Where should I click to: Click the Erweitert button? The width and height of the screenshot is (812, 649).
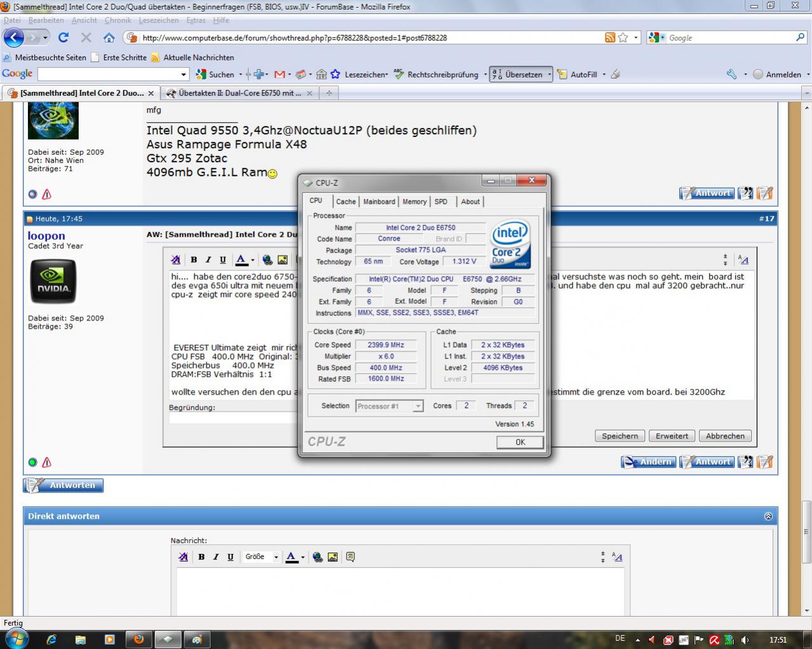(x=672, y=436)
